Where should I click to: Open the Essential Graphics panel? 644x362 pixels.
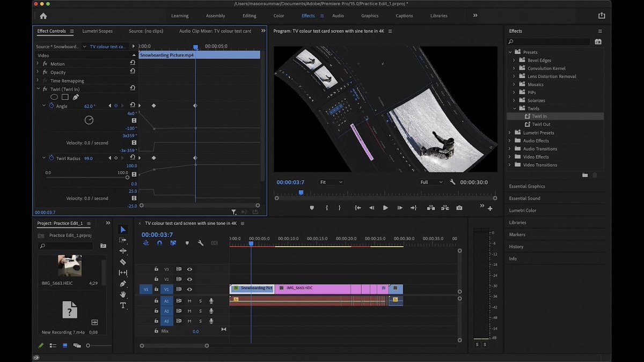point(527,187)
